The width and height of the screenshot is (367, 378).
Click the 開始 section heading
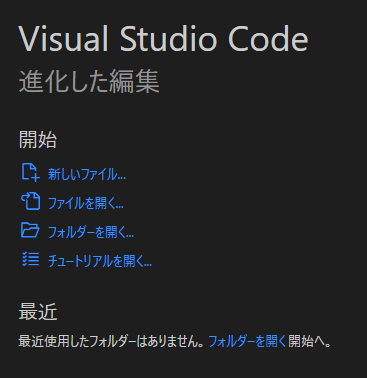38,139
